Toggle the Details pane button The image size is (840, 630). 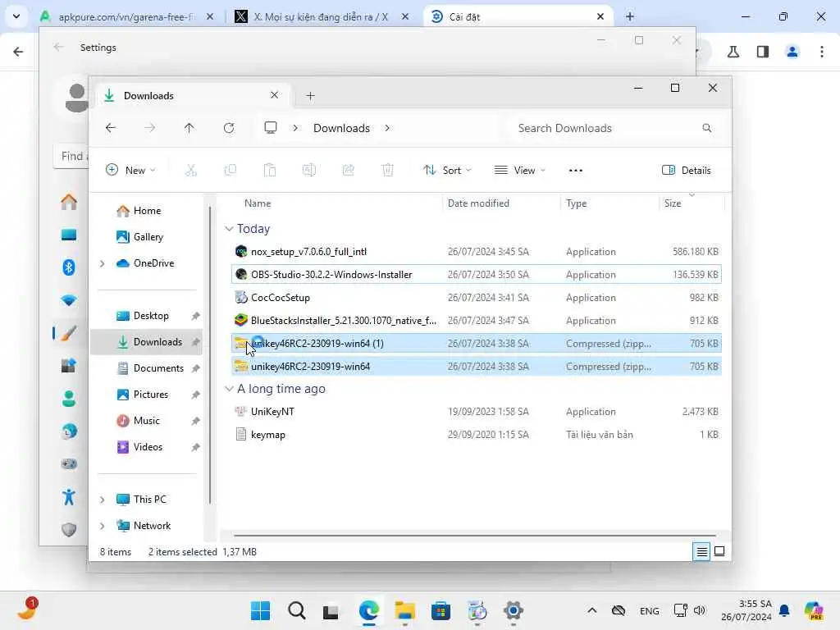point(687,171)
